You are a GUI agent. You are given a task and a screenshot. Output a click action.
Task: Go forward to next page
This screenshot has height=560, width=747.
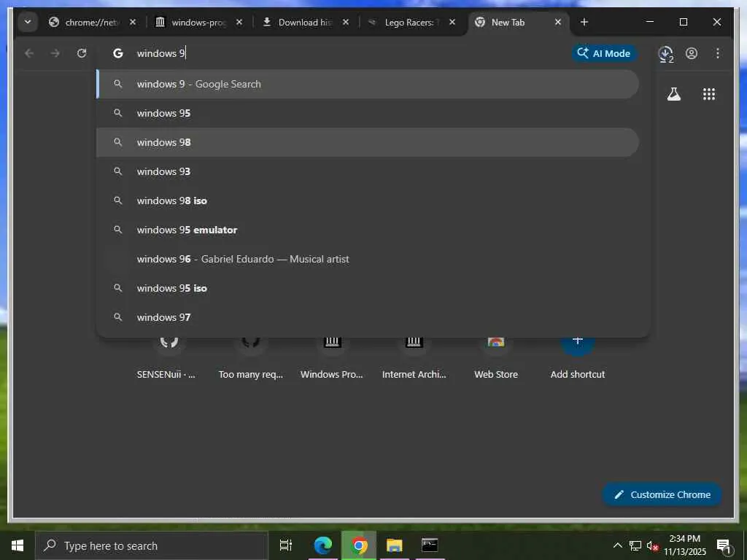click(55, 53)
